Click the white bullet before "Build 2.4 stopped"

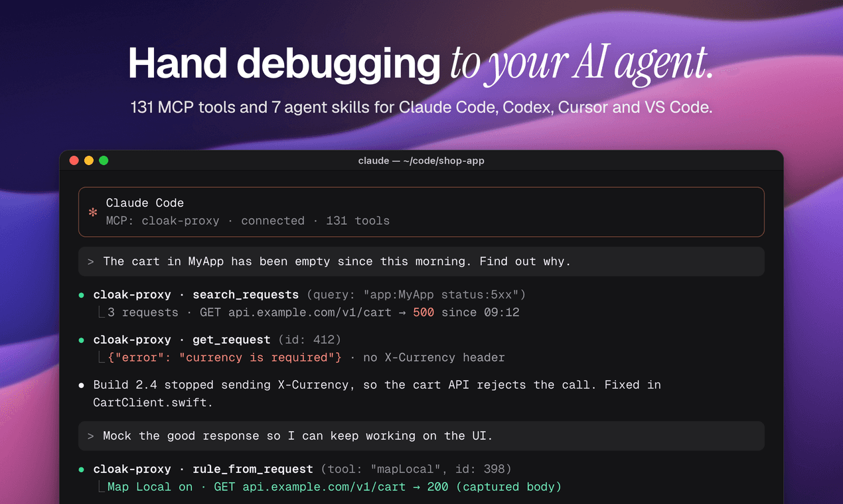tap(82, 385)
